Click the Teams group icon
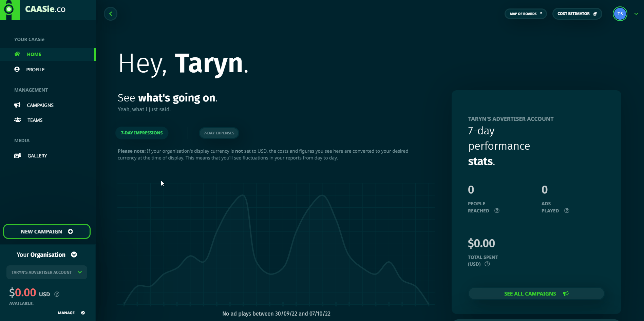Screen dimensions: 644x321 [x=18, y=120]
